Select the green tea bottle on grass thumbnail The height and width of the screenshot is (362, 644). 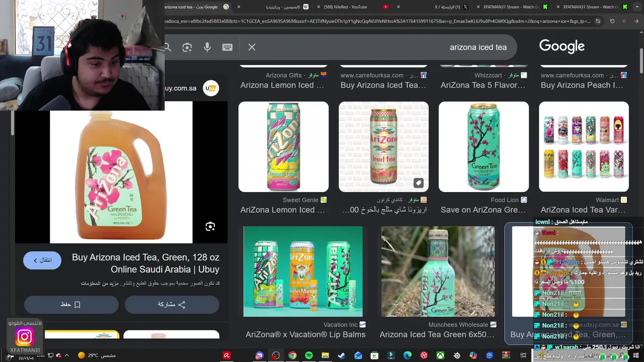point(438,271)
